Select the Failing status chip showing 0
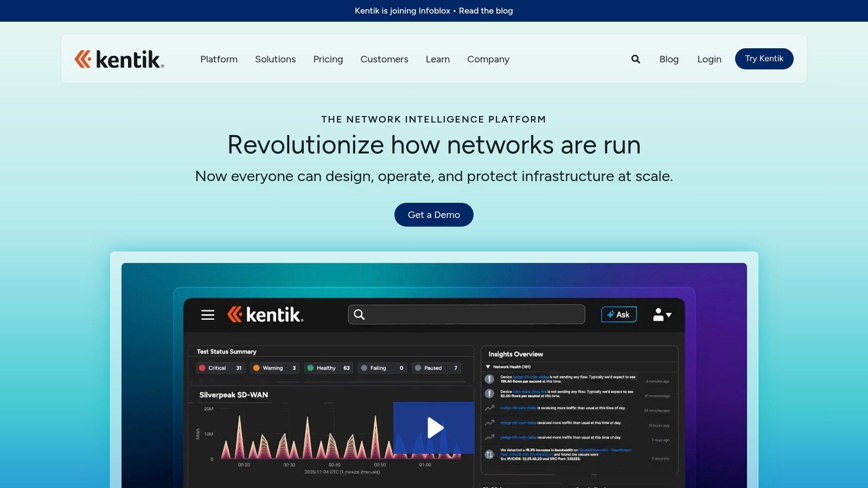This screenshot has width=868, height=488. tap(382, 368)
